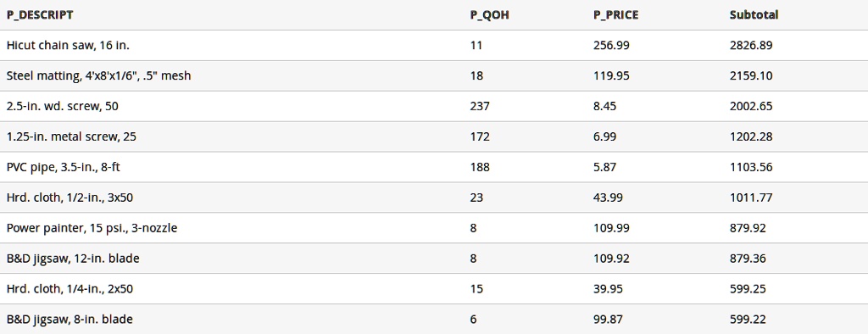Select the Power painter description cell
The height and width of the screenshot is (334, 868).
point(92,228)
